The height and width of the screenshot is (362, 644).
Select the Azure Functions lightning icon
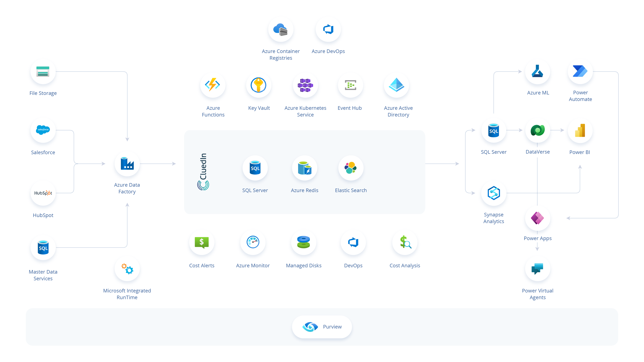coord(213,85)
